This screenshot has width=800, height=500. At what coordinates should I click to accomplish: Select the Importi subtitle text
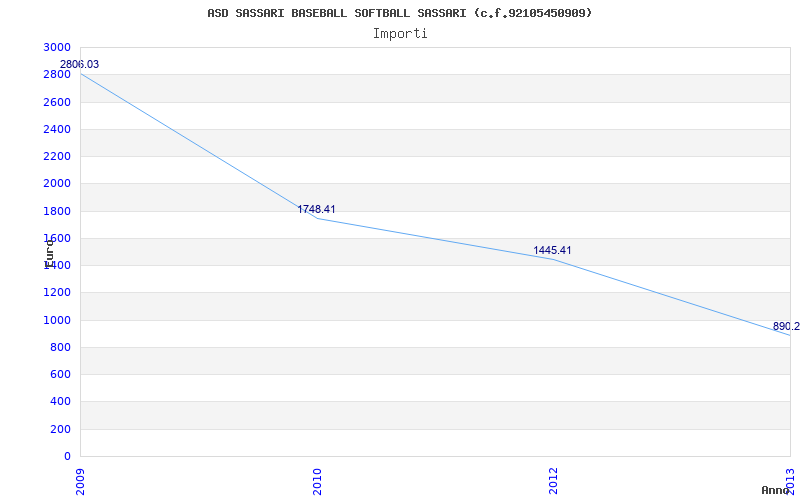400,34
